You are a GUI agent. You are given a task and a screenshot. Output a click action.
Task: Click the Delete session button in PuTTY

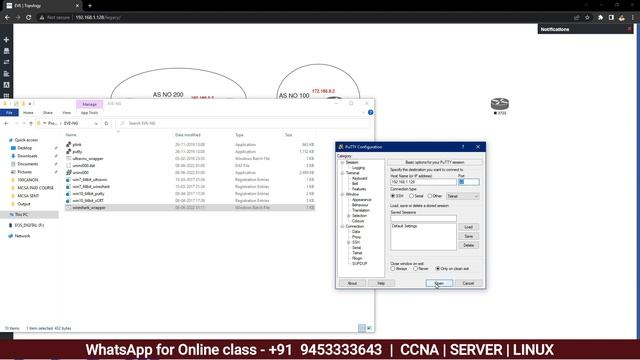469,245
